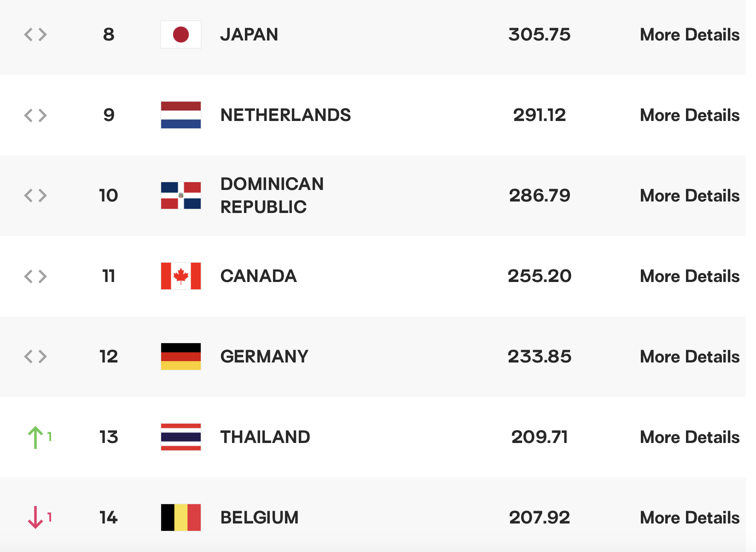This screenshot has height=552, width=756.
Task: View More Details for Belgium
Action: point(690,518)
